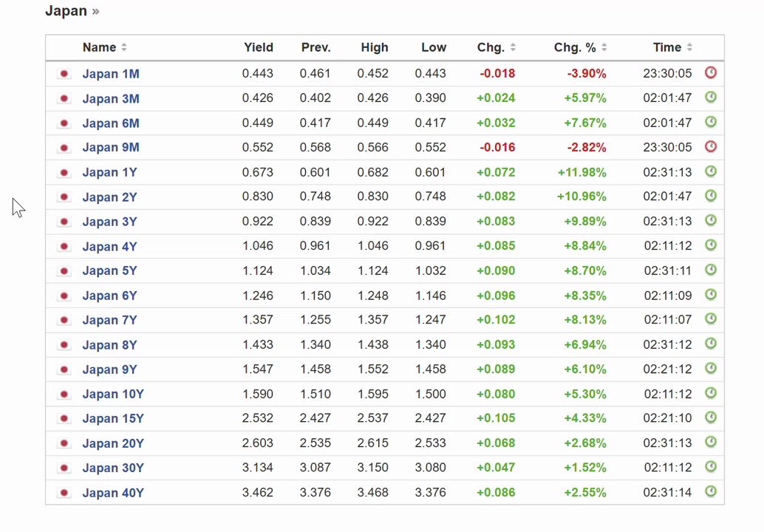Open the Japan 4Y bond link
This screenshot has height=532, width=764.
click(109, 247)
